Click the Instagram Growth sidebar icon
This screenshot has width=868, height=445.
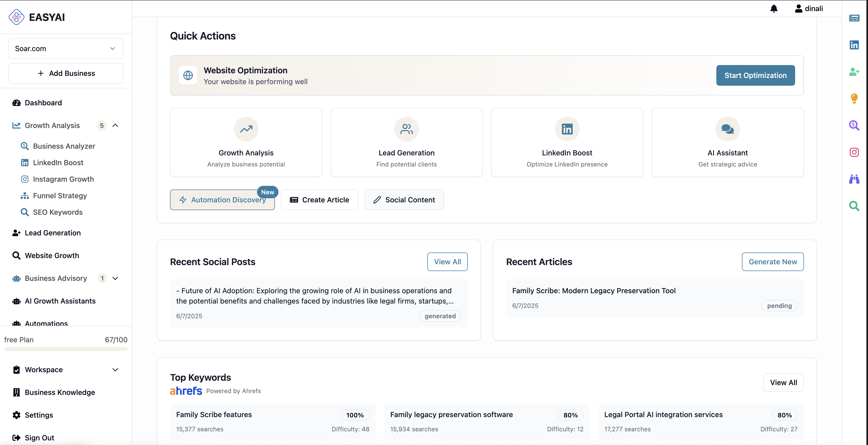[x=25, y=179]
